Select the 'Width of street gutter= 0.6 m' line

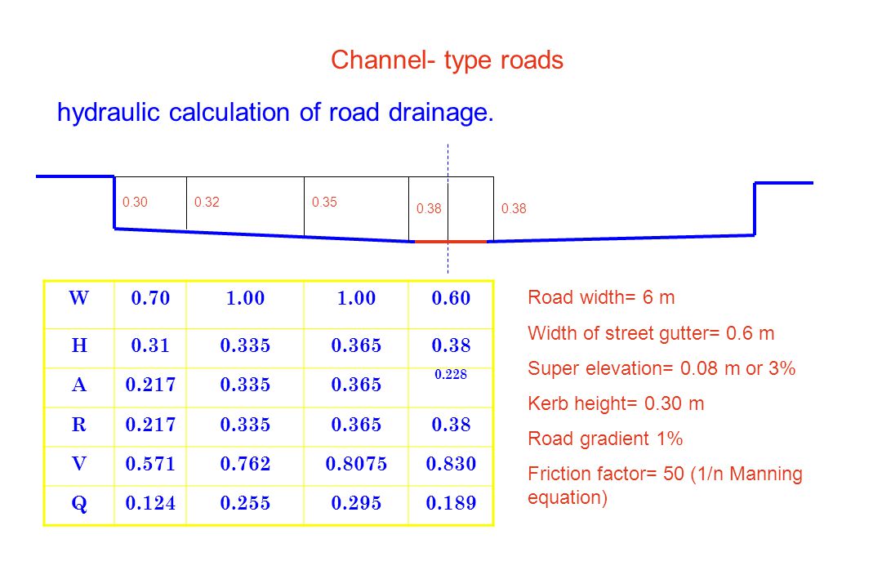pyautogui.click(x=651, y=333)
